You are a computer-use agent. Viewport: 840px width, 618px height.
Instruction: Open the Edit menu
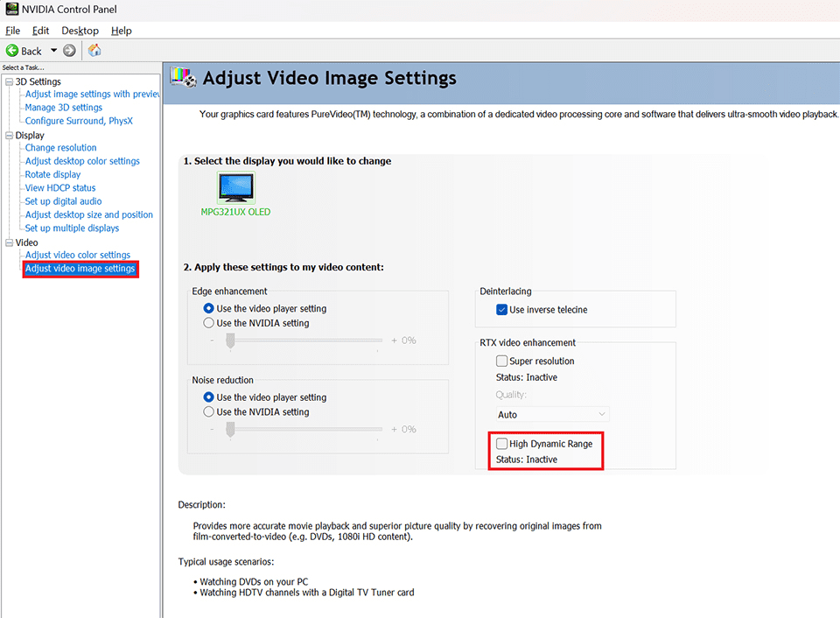(41, 31)
